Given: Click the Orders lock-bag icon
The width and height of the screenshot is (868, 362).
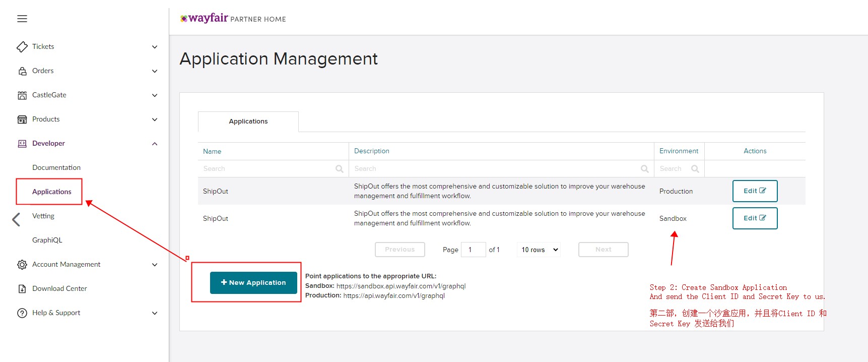Looking at the screenshot, I should click(22, 71).
